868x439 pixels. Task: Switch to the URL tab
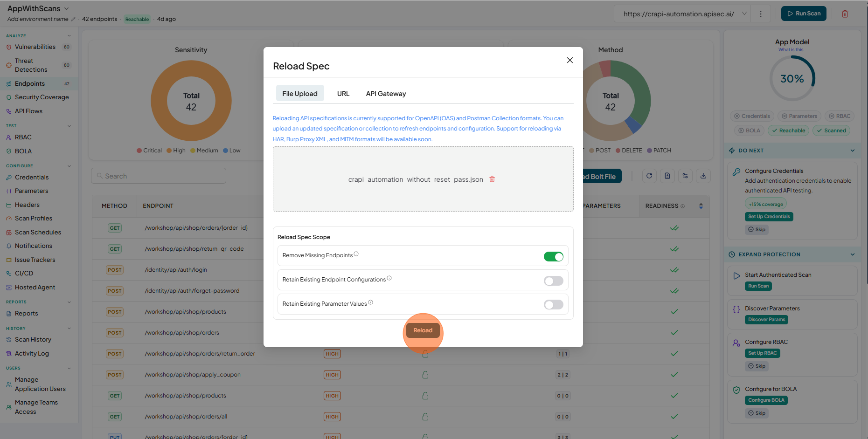click(343, 94)
